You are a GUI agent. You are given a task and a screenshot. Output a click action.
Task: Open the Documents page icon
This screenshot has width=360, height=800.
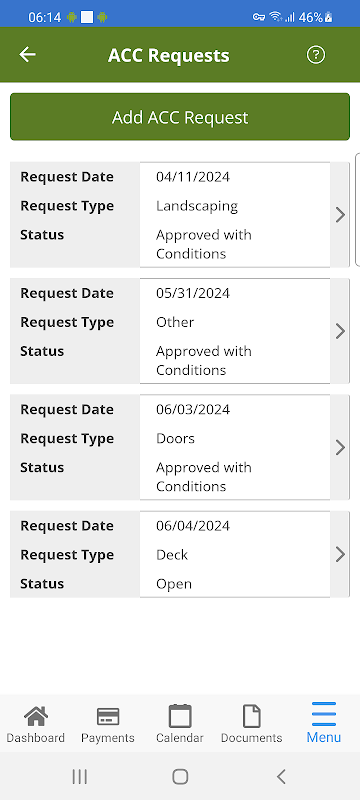pos(251,716)
